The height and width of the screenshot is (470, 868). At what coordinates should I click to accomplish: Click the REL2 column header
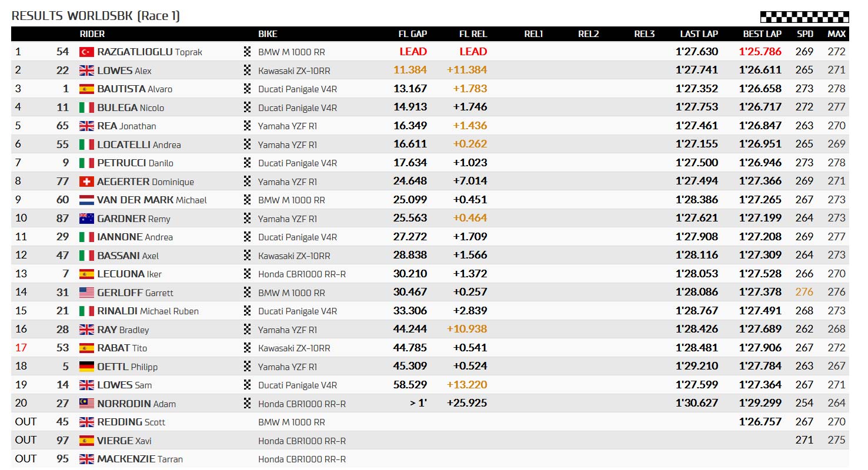tap(588, 34)
